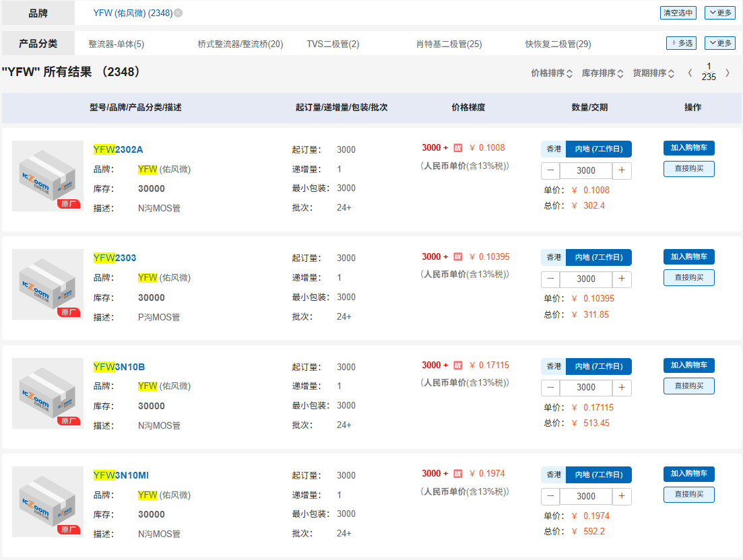Viewport: 743px width, 560px height.
Task: Open YFW3N10B product thumbnail image
Action: tap(48, 393)
